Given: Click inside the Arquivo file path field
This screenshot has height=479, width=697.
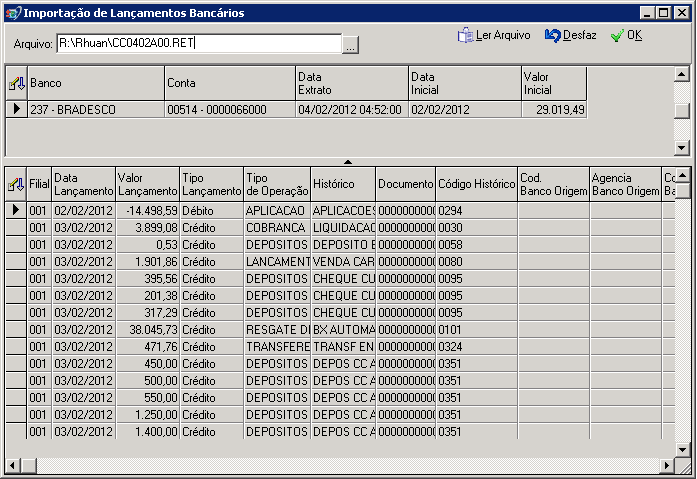Looking at the screenshot, I should [x=199, y=43].
